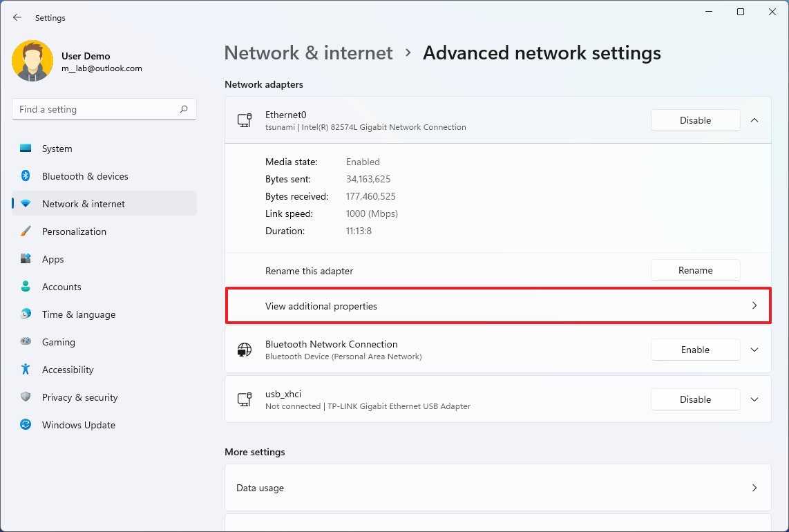Click the Accounts person icon
789x532 pixels.
tap(26, 287)
